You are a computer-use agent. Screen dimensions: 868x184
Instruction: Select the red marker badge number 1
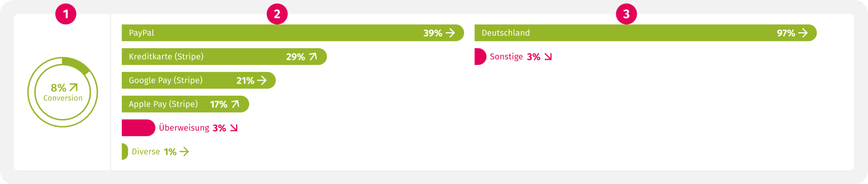click(66, 14)
